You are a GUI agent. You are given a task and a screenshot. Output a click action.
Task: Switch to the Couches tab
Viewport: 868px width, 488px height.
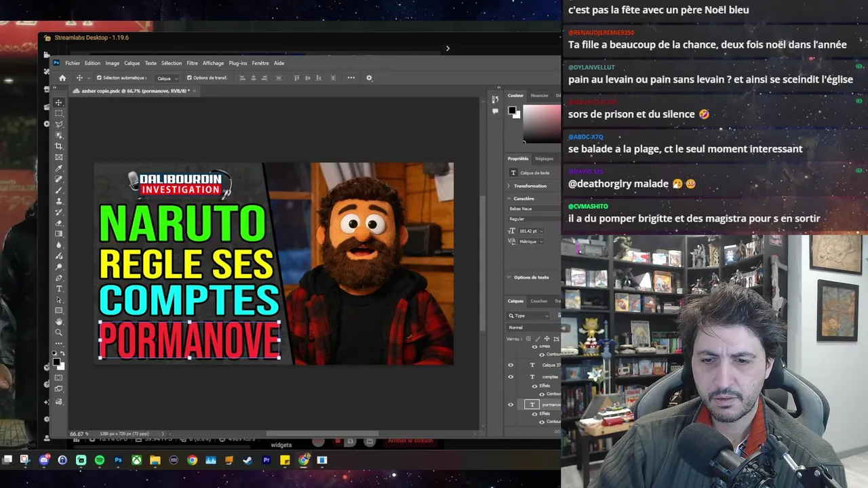539,301
